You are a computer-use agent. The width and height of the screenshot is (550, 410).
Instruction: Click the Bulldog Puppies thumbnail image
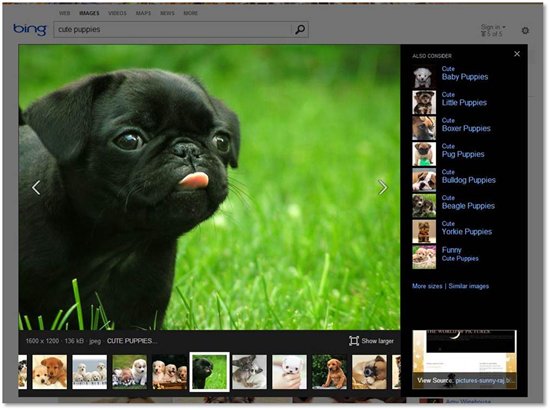pyautogui.click(x=424, y=180)
